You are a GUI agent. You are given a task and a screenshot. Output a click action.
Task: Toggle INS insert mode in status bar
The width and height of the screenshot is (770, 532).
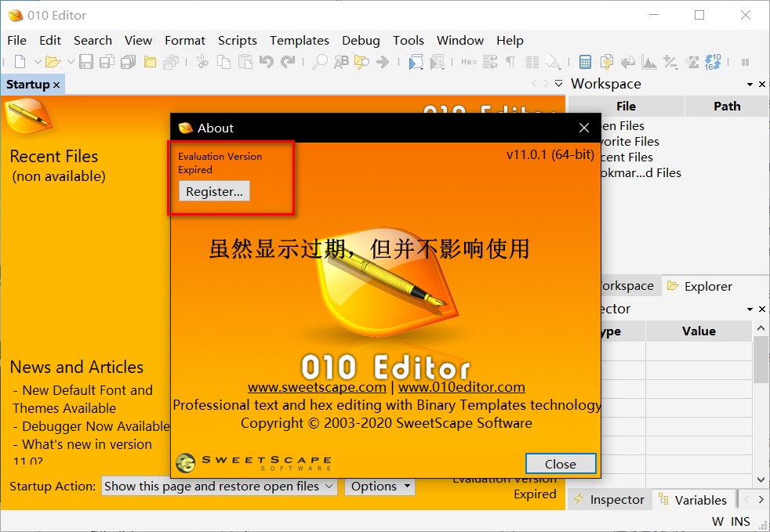(x=740, y=521)
